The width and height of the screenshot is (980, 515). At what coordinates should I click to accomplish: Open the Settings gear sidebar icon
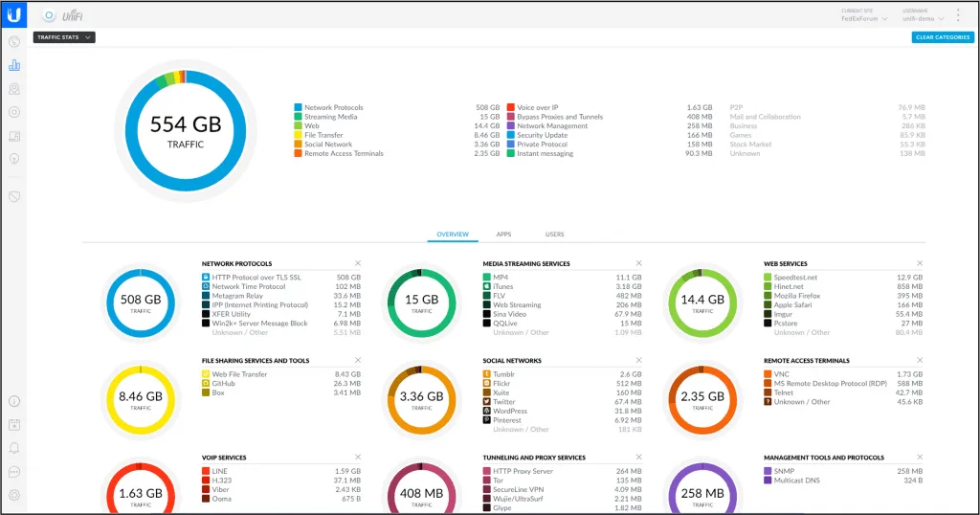(14, 495)
